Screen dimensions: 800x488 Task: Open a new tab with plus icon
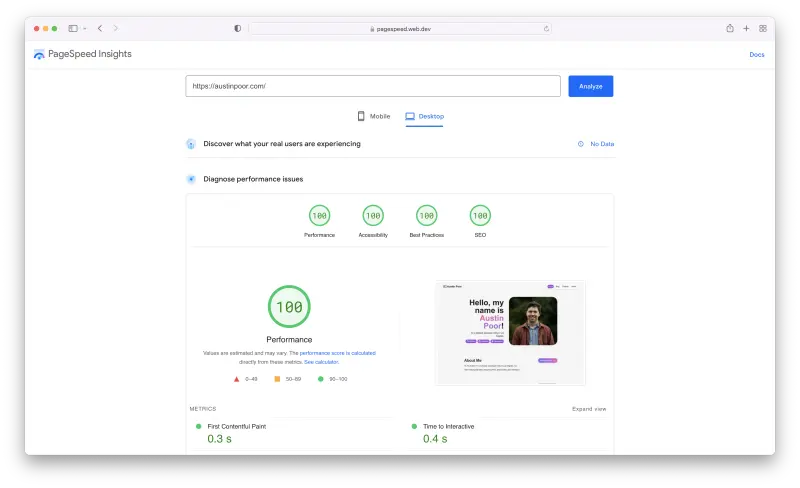pos(746,29)
